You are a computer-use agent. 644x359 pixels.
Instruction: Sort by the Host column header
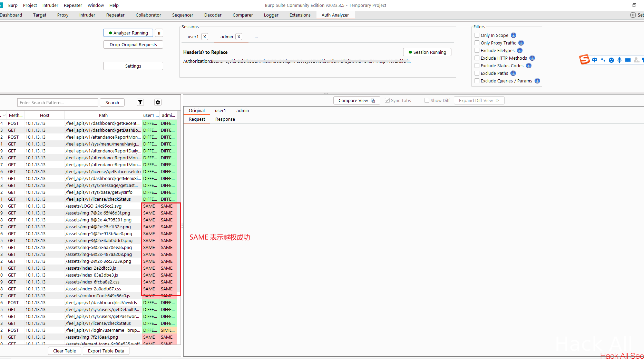45,116
